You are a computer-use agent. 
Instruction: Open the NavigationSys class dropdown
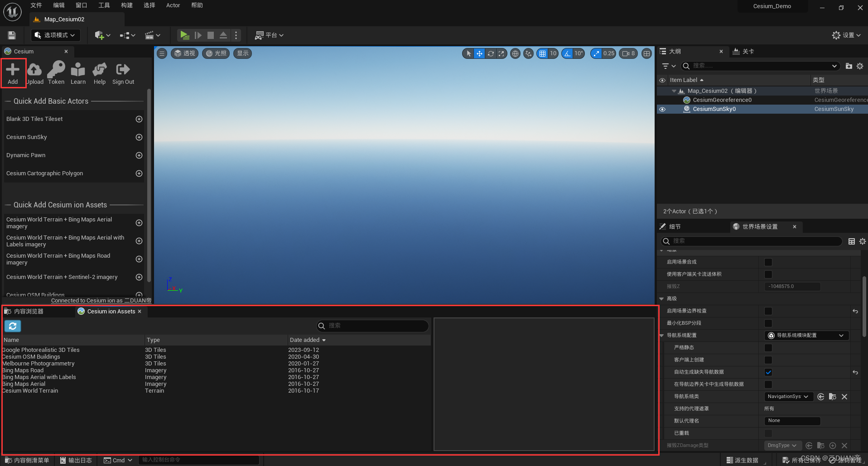[x=789, y=397]
